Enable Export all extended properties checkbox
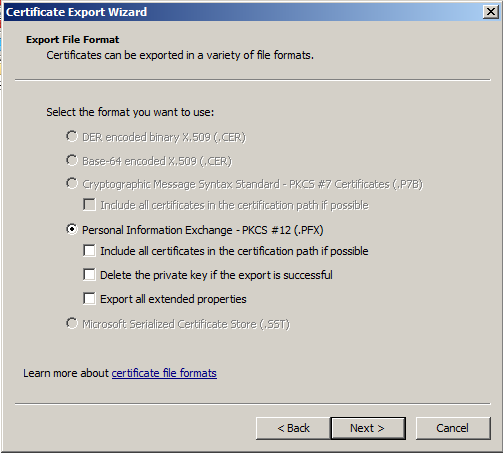Viewport: 503px width, 453px height. click(x=89, y=299)
